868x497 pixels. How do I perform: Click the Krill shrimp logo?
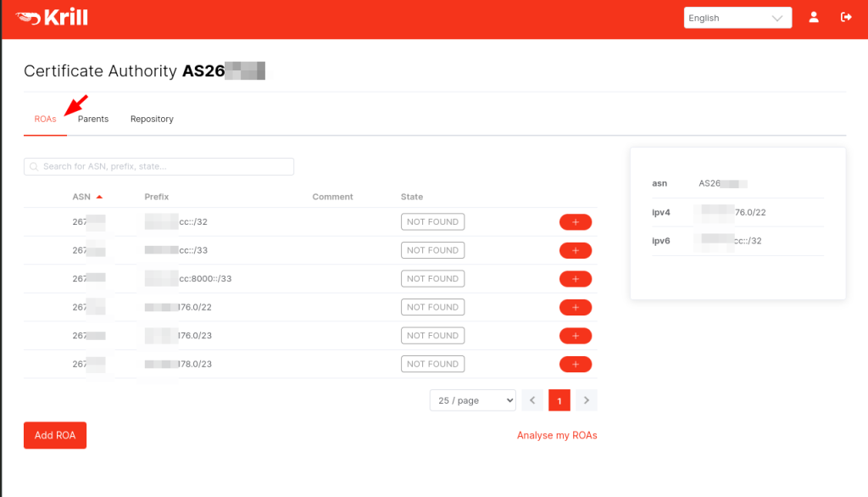click(28, 15)
